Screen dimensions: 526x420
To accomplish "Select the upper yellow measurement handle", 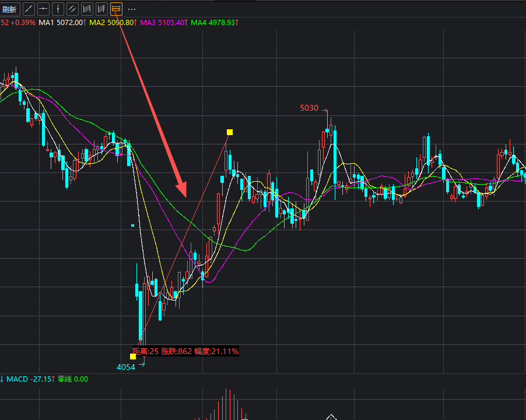I will point(230,132).
